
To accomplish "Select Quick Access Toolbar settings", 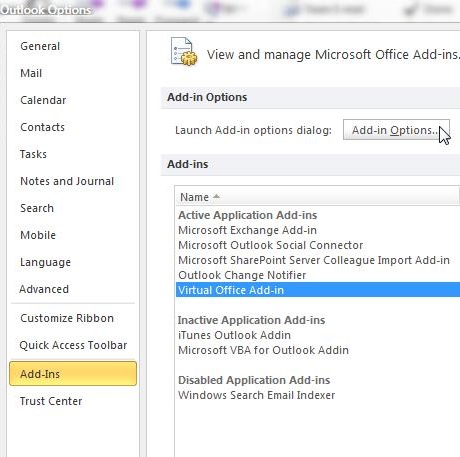I will click(73, 345).
